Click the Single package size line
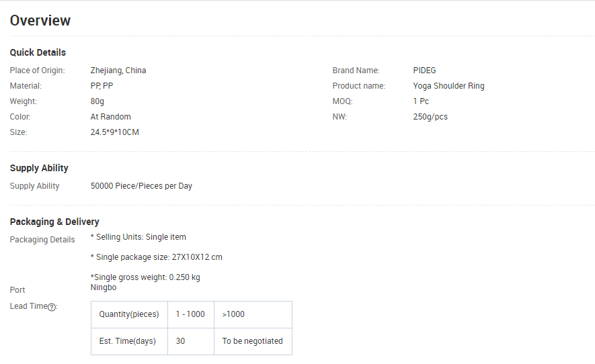595x364 pixels. pyautogui.click(x=157, y=257)
